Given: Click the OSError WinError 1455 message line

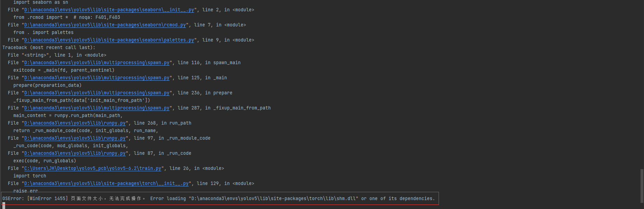Looking at the screenshot, I should point(218,199).
